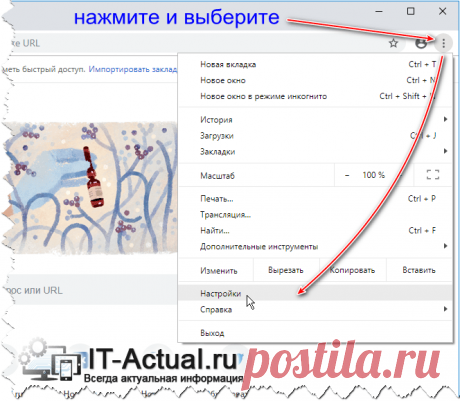This screenshot has height=401, width=460.
Task: Click the 100 % zoom value
Action: click(374, 175)
